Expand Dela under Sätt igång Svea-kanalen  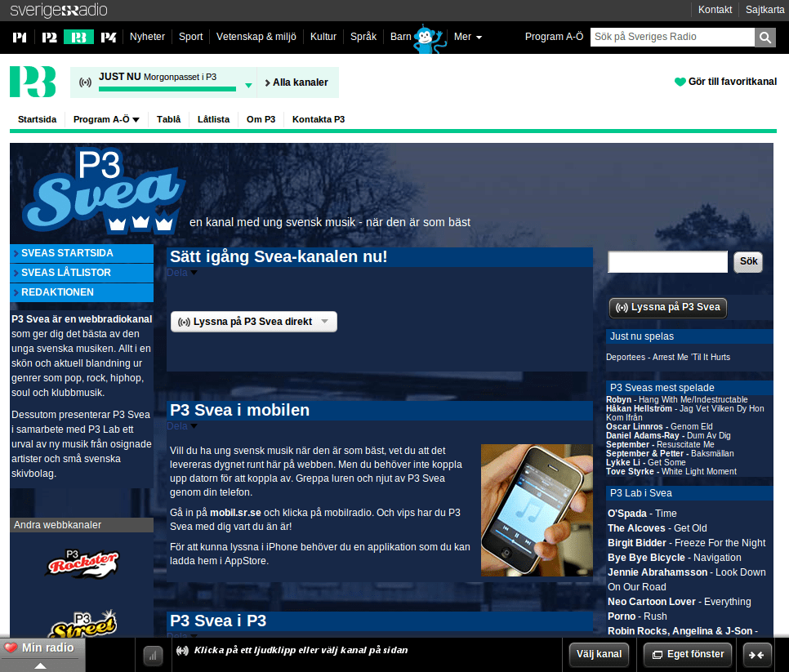point(182,273)
